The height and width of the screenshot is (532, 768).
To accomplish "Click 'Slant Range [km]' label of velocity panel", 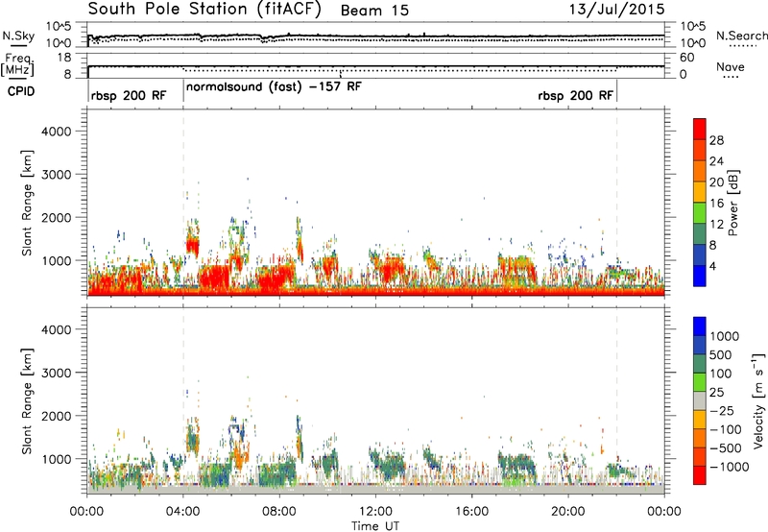I will coord(27,401).
